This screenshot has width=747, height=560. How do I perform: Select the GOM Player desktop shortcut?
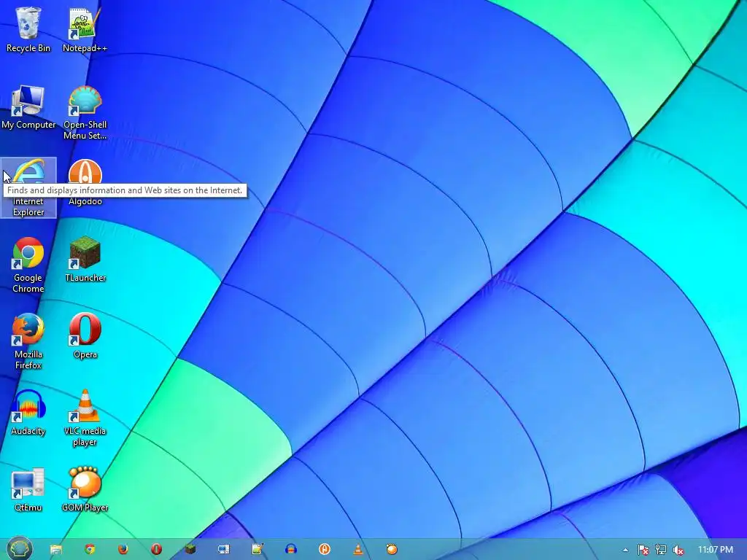click(85, 489)
